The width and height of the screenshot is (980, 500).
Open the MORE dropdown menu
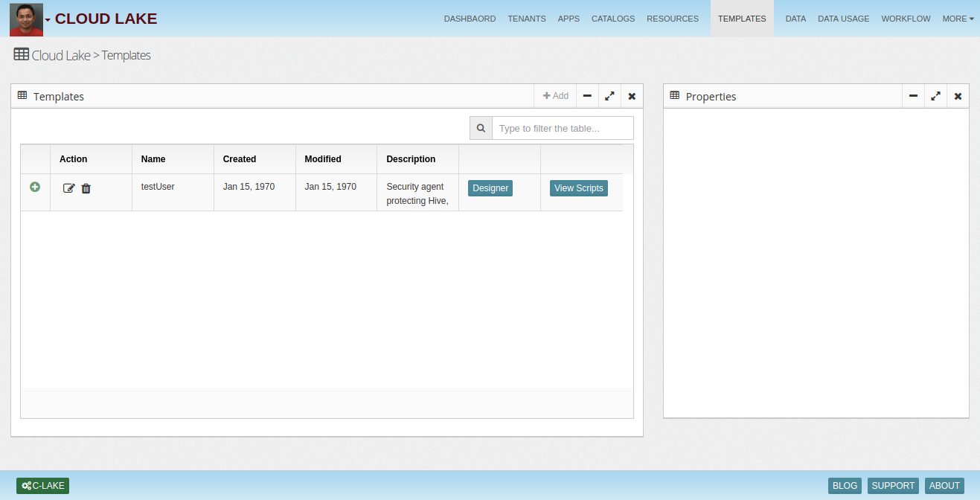(958, 19)
